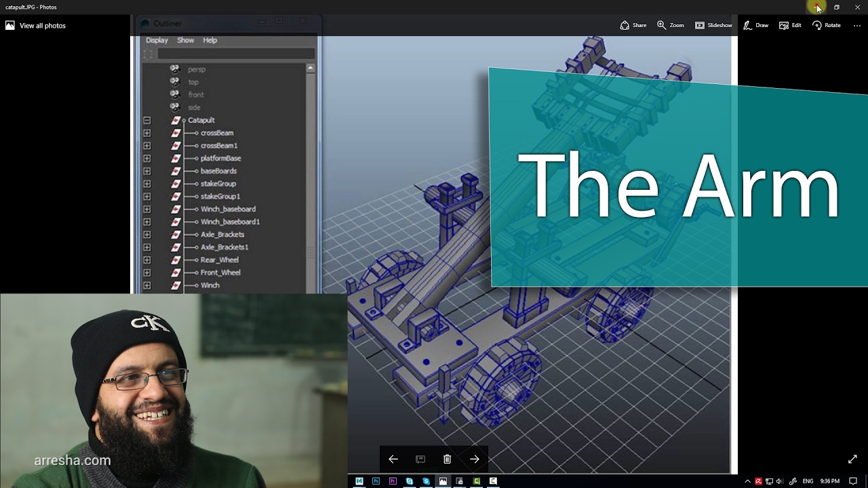Screen dimensions: 868x488
Task: Delete the photo using trash icon
Action: (x=447, y=459)
